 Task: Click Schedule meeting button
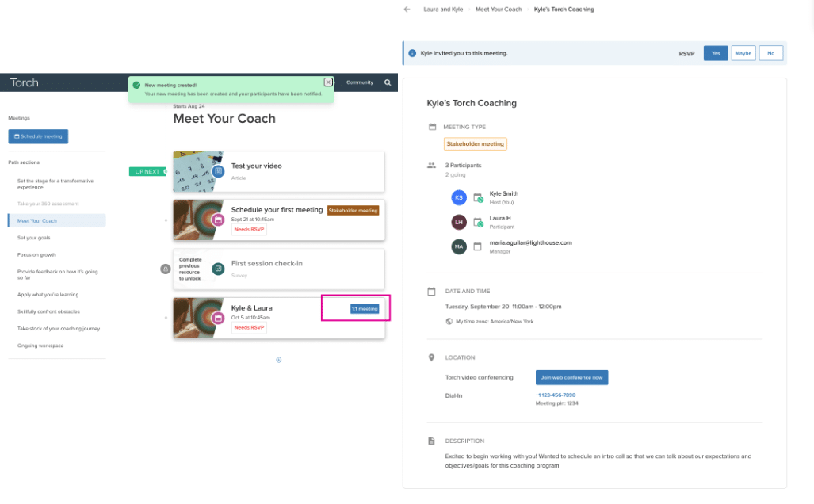38,136
